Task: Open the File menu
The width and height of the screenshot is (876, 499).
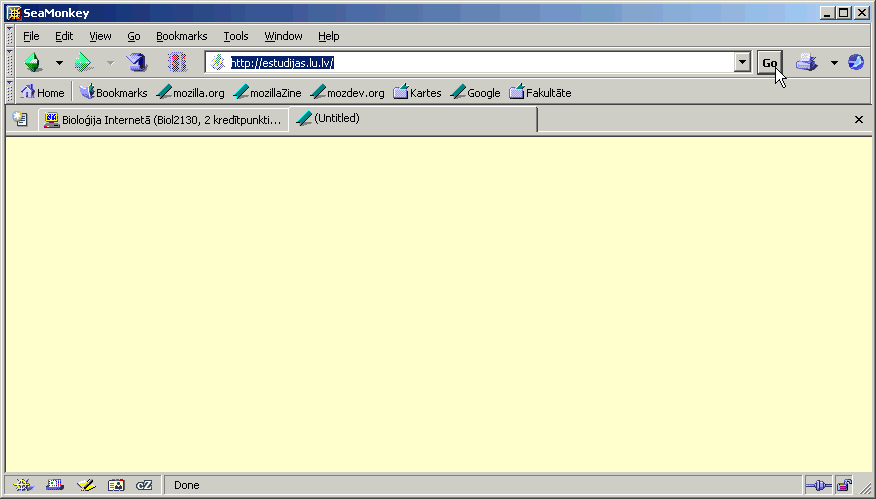Action: (31, 36)
